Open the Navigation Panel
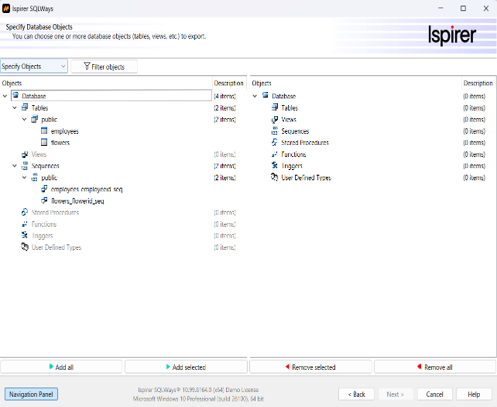This screenshot has height=407, width=497. pos(31,394)
